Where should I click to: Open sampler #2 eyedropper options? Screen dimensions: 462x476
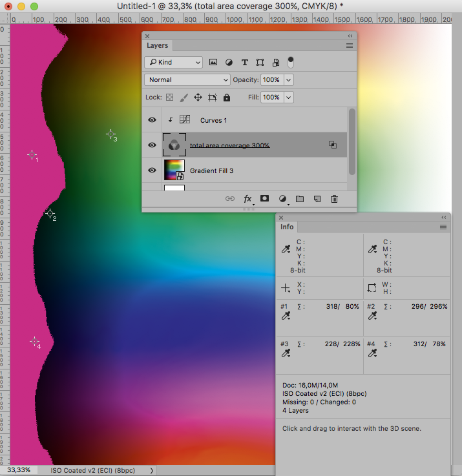(372, 316)
